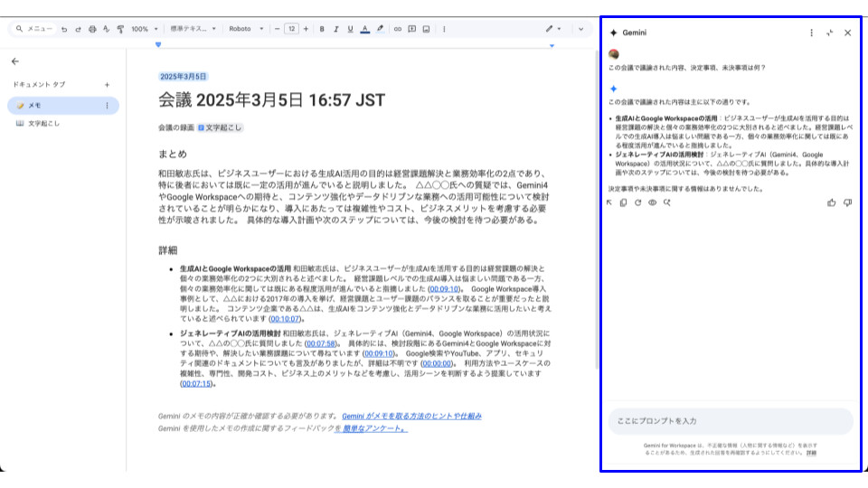The width and height of the screenshot is (868, 488).
Task: Toggle bold formatting
Action: click(x=321, y=29)
